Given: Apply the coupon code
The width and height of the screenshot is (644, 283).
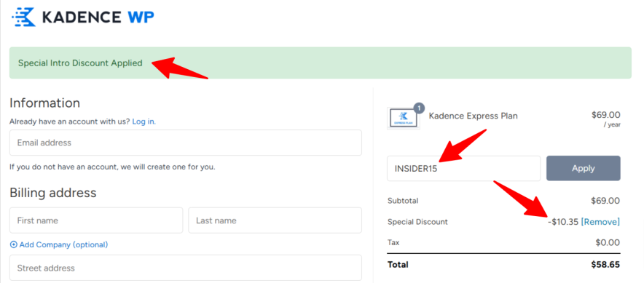Looking at the screenshot, I should [584, 168].
